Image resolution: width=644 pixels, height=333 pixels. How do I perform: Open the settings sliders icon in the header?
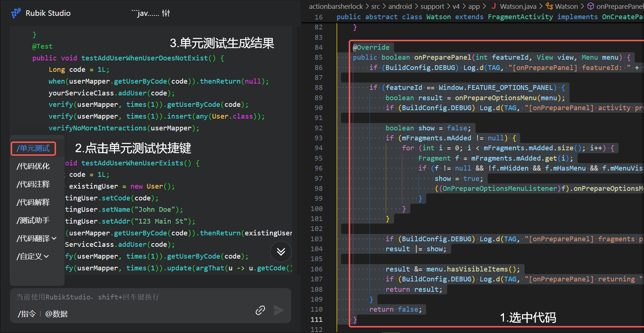coord(166,13)
